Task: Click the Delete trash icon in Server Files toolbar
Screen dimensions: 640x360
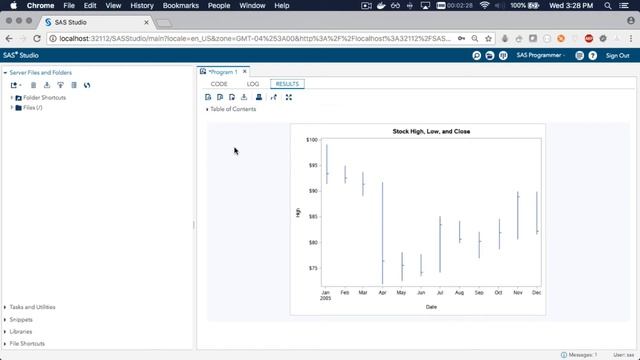Action: click(x=33, y=85)
